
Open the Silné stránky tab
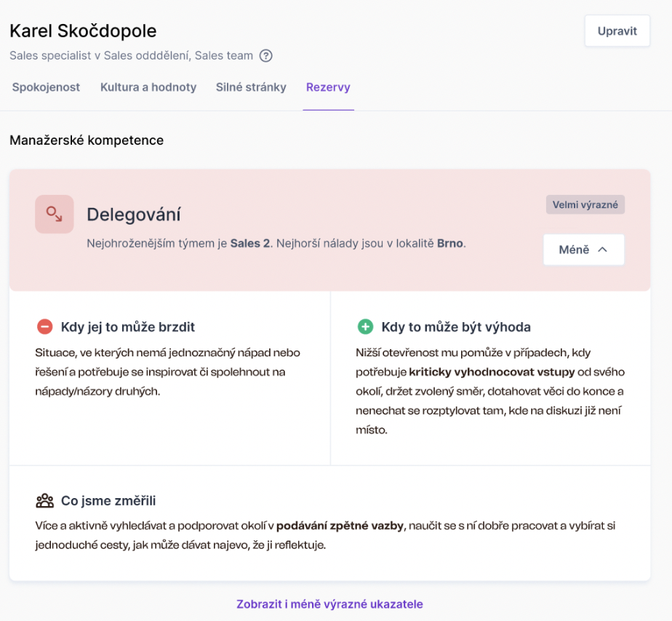251,87
